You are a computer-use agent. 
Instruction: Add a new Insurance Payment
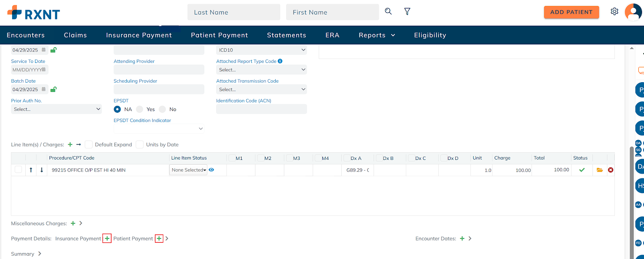tap(107, 238)
